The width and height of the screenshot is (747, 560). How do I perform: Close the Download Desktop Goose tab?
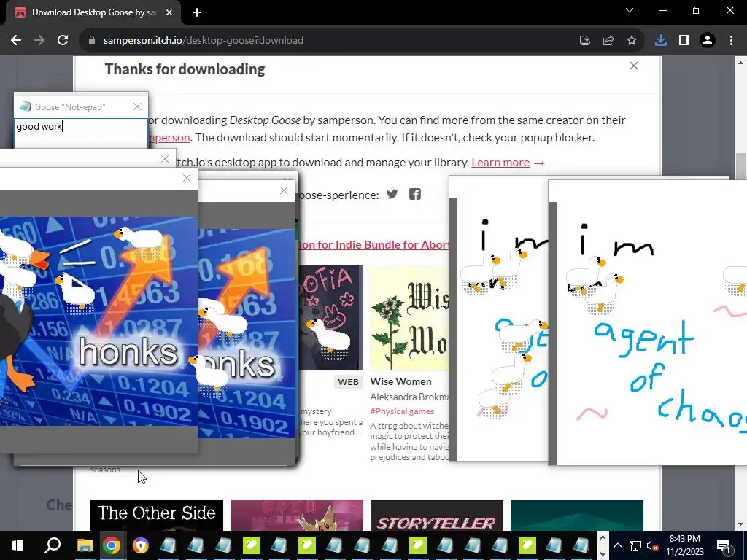tap(169, 12)
